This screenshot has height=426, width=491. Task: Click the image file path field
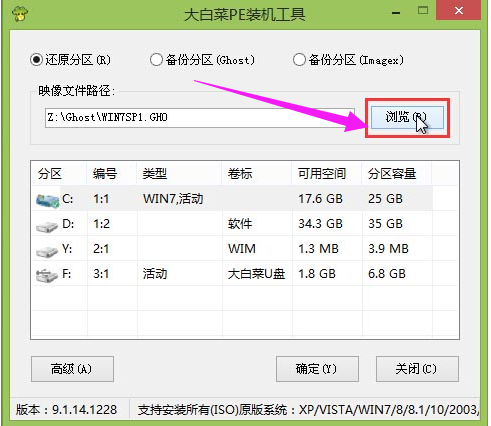click(x=199, y=118)
